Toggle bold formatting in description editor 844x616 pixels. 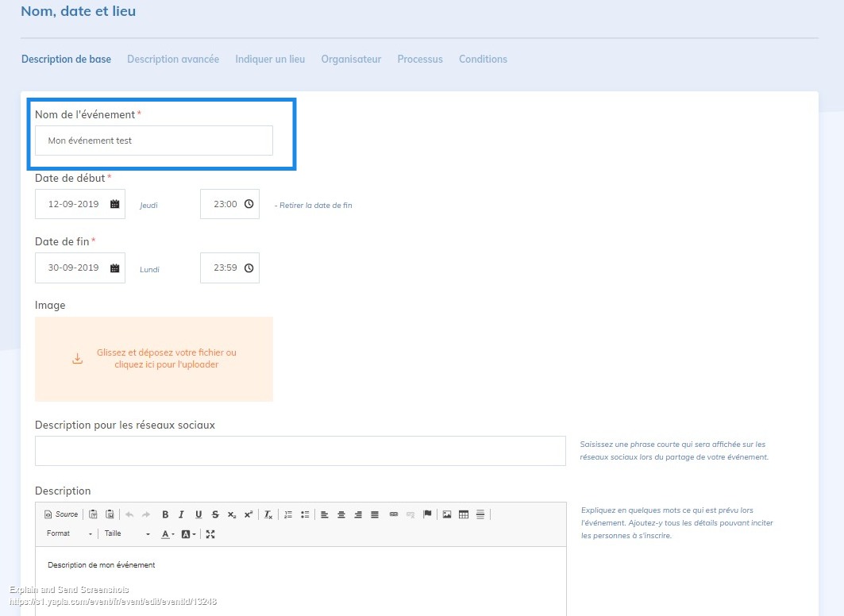click(x=165, y=514)
